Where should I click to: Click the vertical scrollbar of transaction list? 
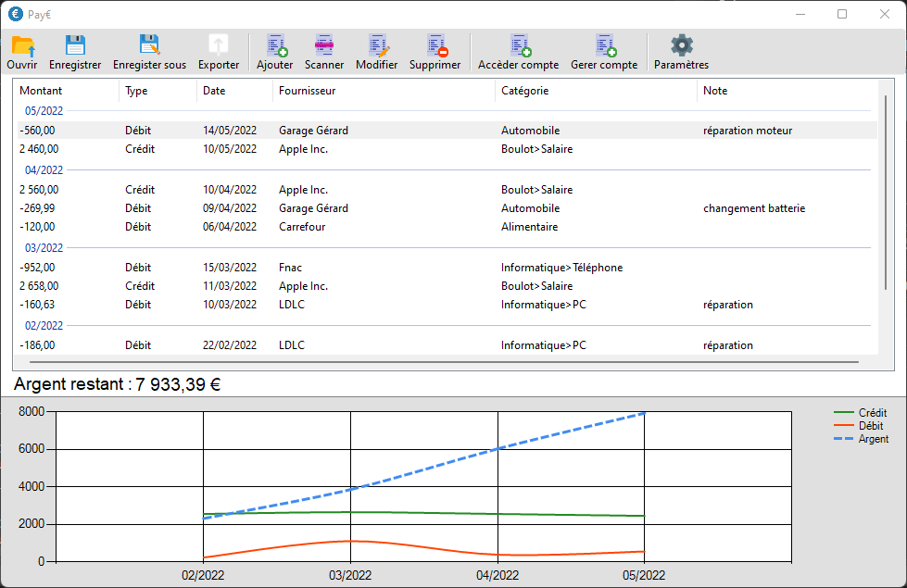(x=886, y=193)
